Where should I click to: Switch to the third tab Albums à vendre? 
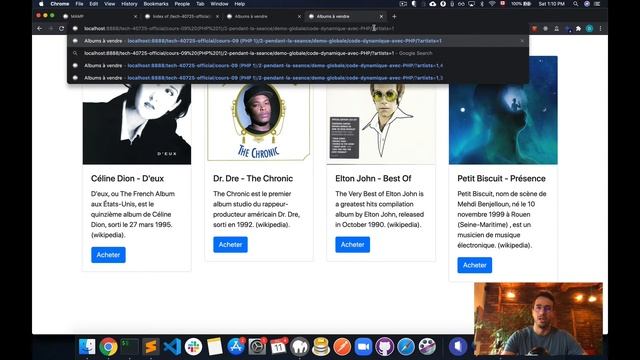(264, 16)
